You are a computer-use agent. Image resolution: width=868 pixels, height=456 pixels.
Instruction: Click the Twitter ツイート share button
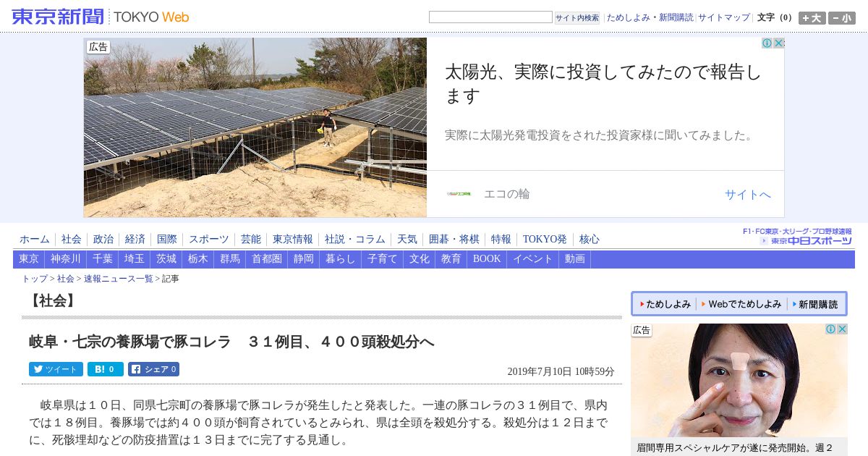tap(56, 369)
